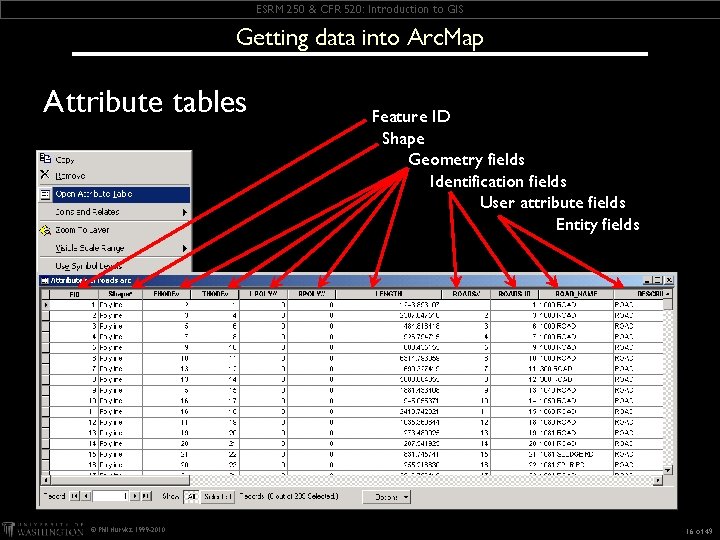
Task: Show All records button
Action: pyautogui.click(x=192, y=496)
